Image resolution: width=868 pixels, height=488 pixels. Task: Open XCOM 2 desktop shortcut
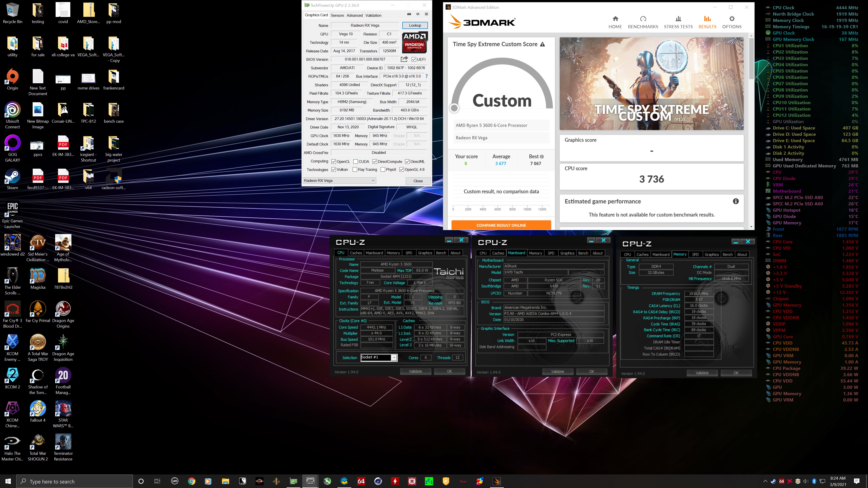(x=12, y=378)
